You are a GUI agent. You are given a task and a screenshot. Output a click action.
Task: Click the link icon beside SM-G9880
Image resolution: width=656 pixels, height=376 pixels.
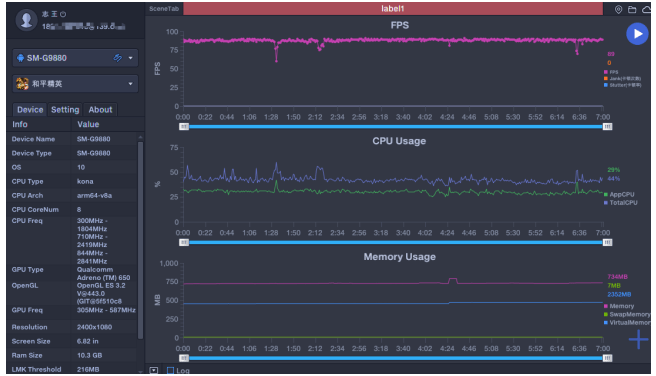point(118,58)
